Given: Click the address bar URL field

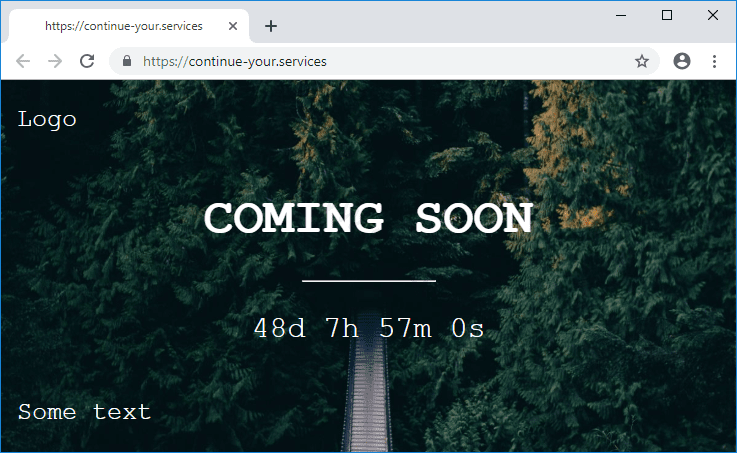Looking at the screenshot, I should 384,61.
